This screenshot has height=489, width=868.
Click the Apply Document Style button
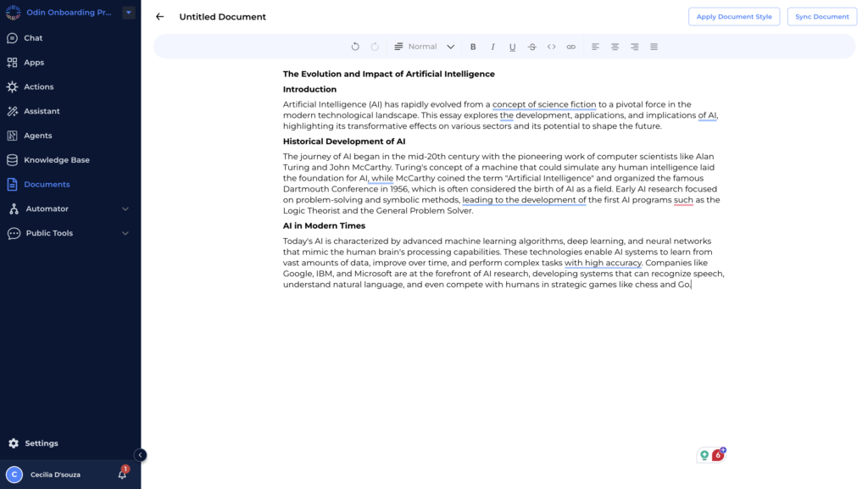tap(734, 16)
